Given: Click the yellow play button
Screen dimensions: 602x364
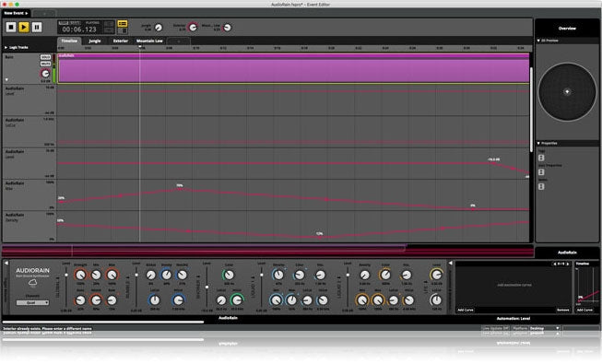Looking at the screenshot, I should [x=24, y=27].
